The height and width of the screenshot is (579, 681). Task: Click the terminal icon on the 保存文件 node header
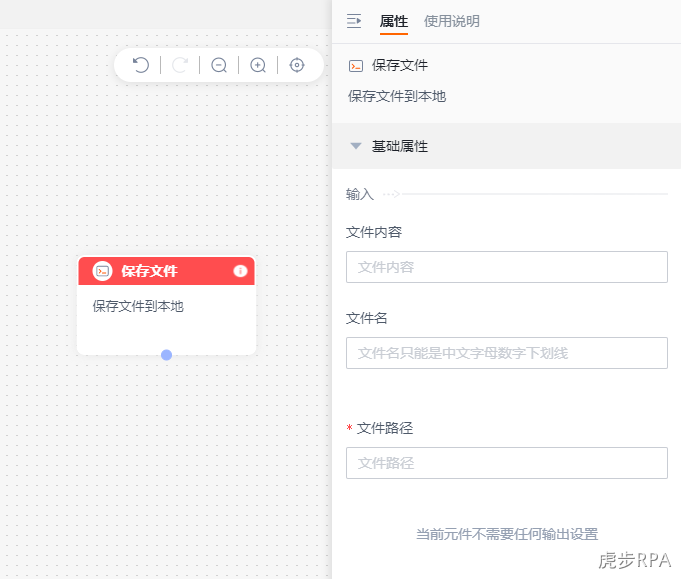(x=102, y=271)
